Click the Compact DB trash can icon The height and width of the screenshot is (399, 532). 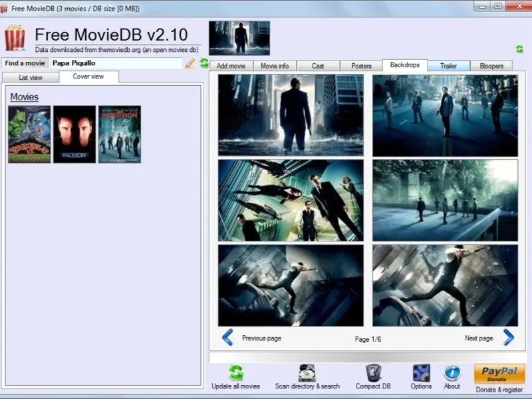[x=373, y=373]
